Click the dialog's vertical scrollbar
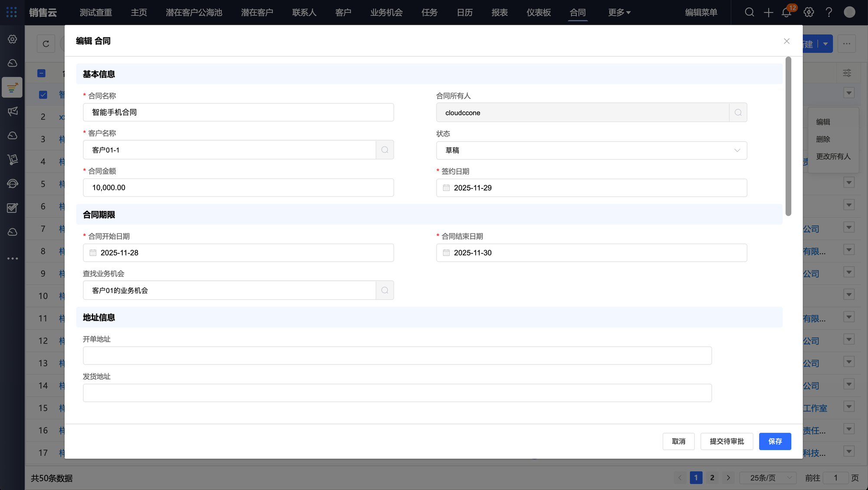The width and height of the screenshot is (868, 490). tap(788, 136)
